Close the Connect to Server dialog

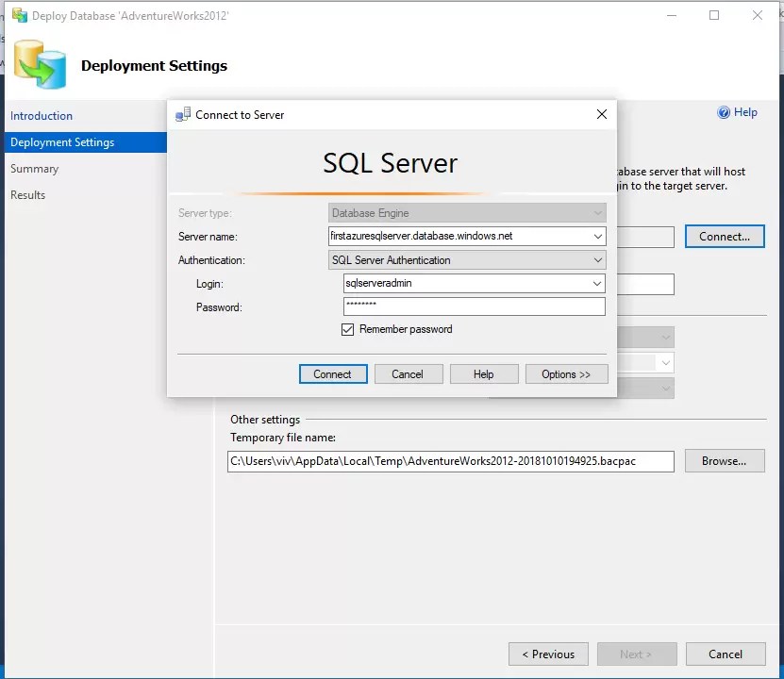(602, 114)
